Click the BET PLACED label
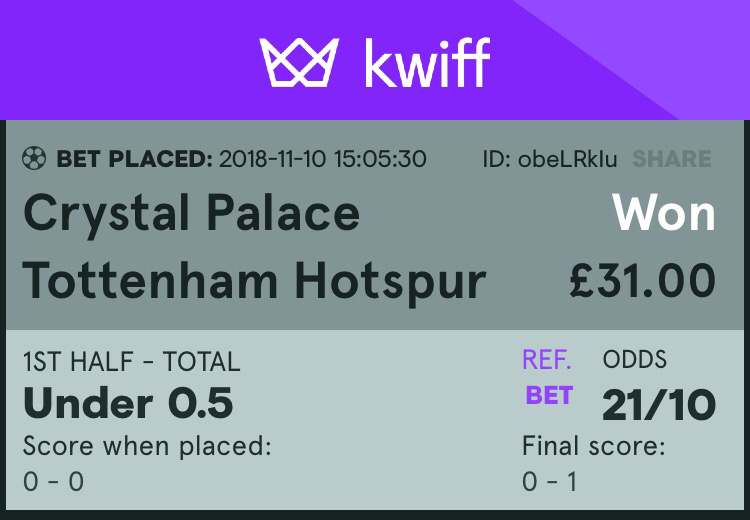This screenshot has width=750, height=520. coord(135,159)
